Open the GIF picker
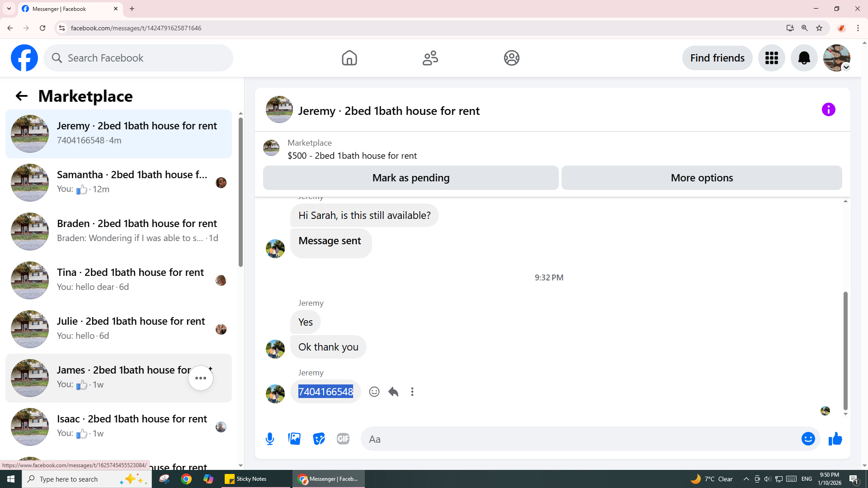Image resolution: width=868 pixels, height=488 pixels. (343, 439)
